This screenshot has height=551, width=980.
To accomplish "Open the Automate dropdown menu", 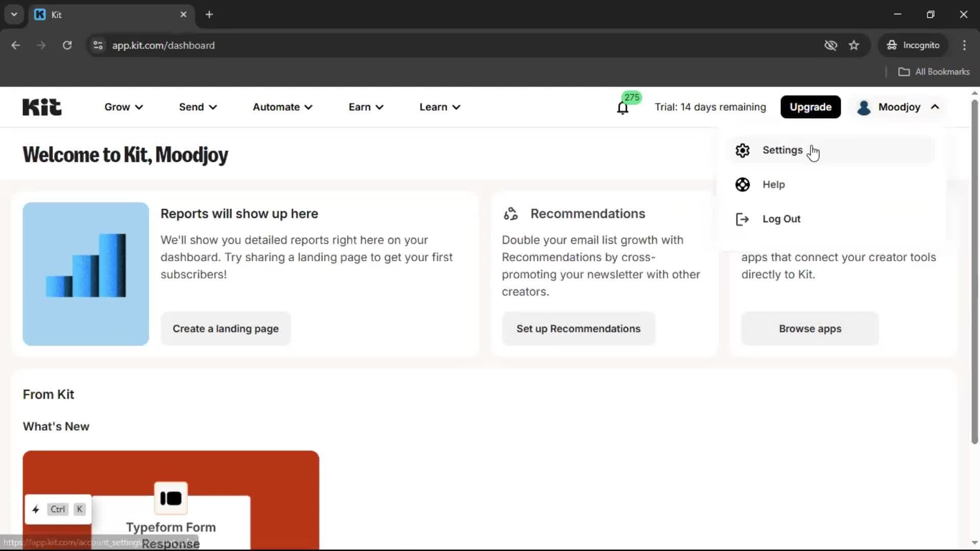I will click(x=282, y=107).
